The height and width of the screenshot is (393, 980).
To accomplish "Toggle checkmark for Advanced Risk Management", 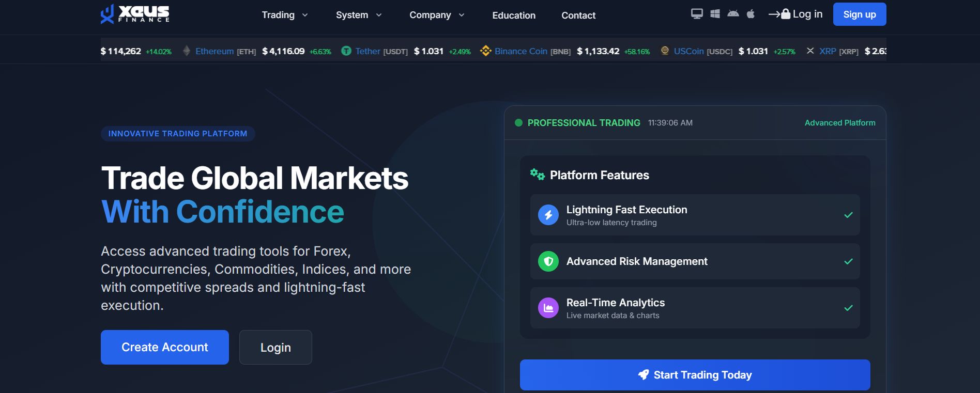I will 848,261.
